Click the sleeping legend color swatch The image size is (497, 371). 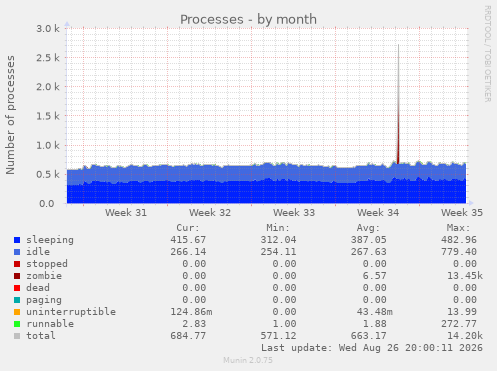click(17, 240)
